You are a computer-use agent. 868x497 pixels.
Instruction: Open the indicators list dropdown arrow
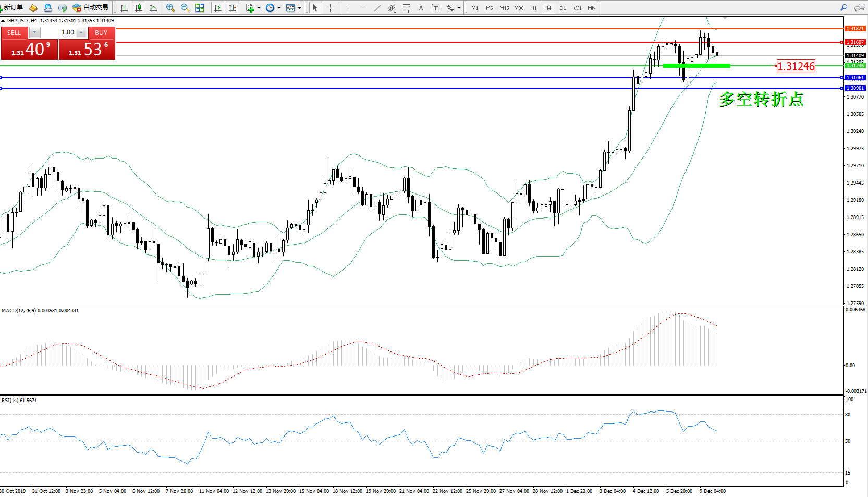click(x=259, y=8)
